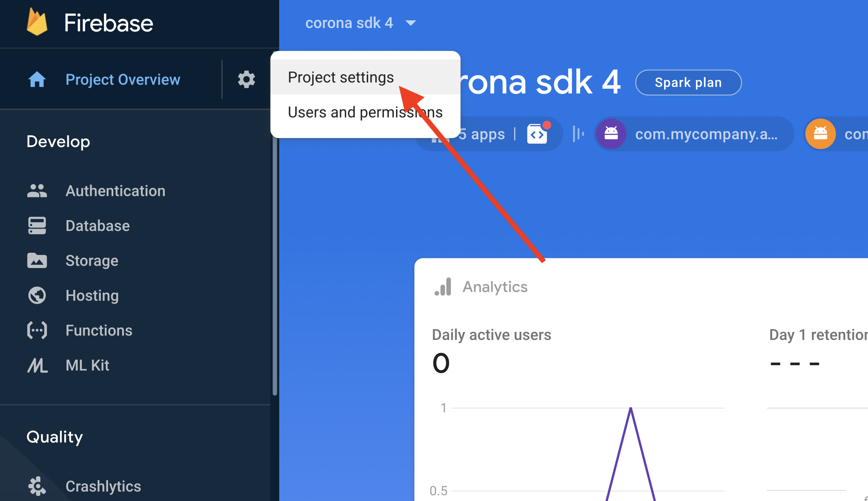Open Authentication section
The height and width of the screenshot is (501, 868).
click(x=115, y=191)
